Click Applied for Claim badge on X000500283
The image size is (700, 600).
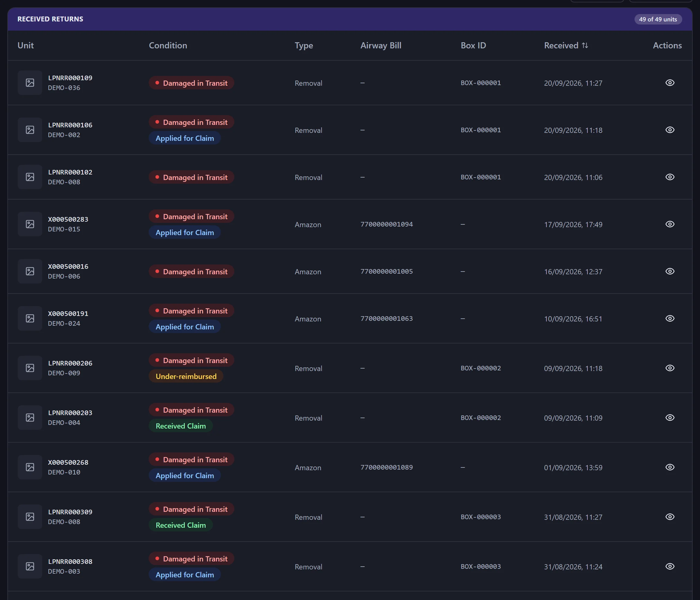tap(185, 232)
